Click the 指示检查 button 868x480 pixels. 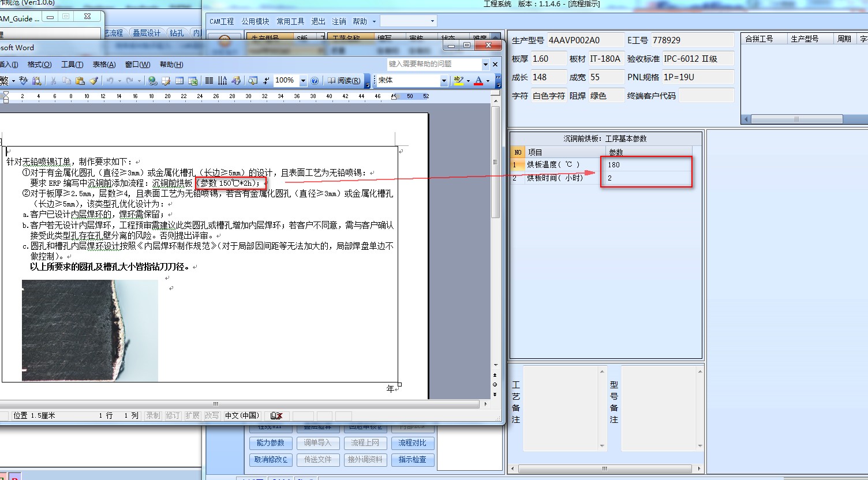413,460
